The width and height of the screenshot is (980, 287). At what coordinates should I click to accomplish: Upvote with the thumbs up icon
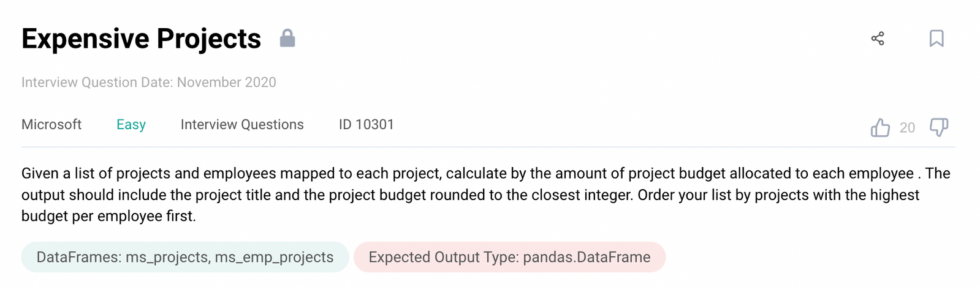click(x=880, y=127)
